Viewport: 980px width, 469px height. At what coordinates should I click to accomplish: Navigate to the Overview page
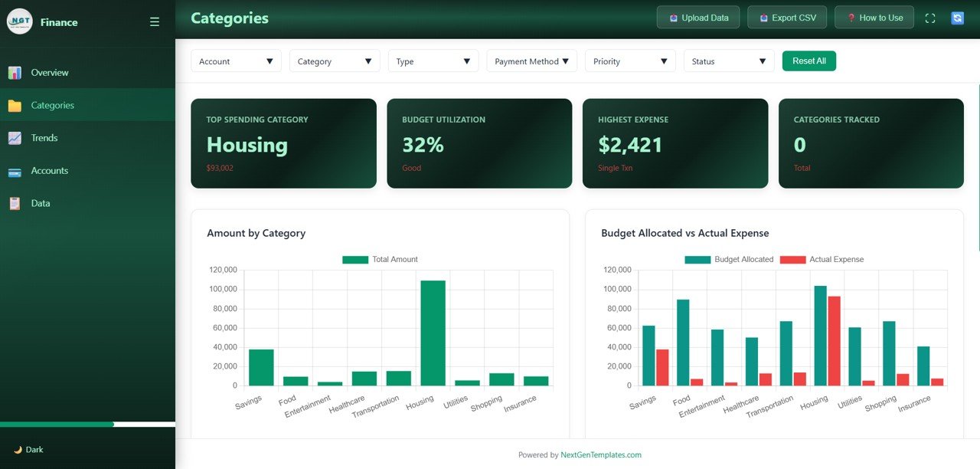pos(47,72)
